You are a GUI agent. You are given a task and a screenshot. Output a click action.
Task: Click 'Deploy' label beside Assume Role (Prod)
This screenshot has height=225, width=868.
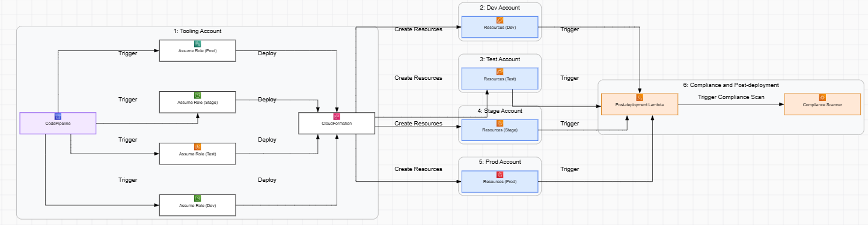[267, 53]
